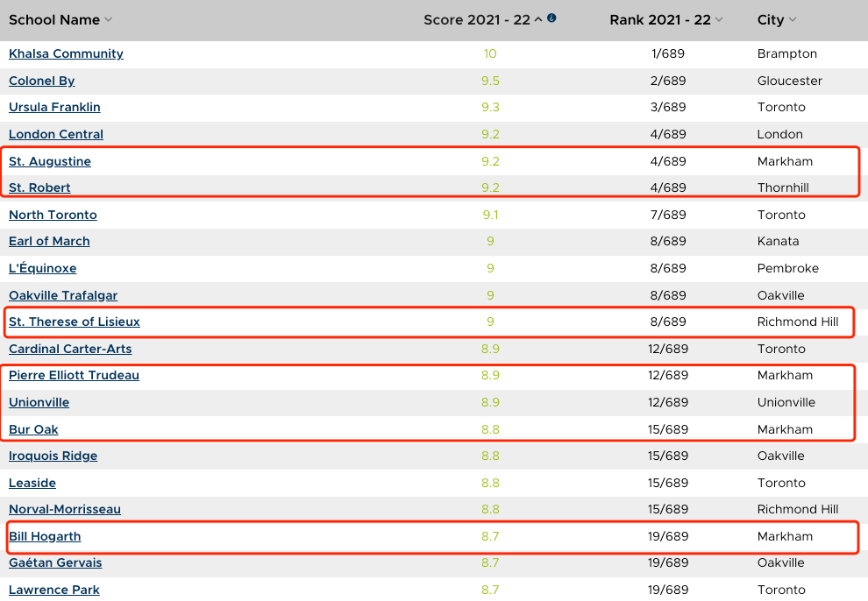The image size is (868, 601).
Task: Click the Rank 2021 - 22 header text
Action: pos(660,20)
